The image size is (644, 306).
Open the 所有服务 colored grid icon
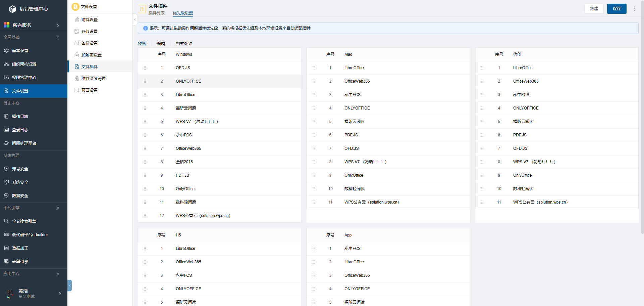(x=6, y=25)
